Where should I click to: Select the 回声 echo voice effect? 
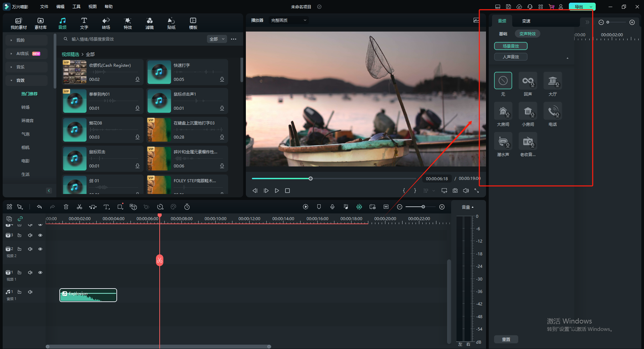pos(528,81)
